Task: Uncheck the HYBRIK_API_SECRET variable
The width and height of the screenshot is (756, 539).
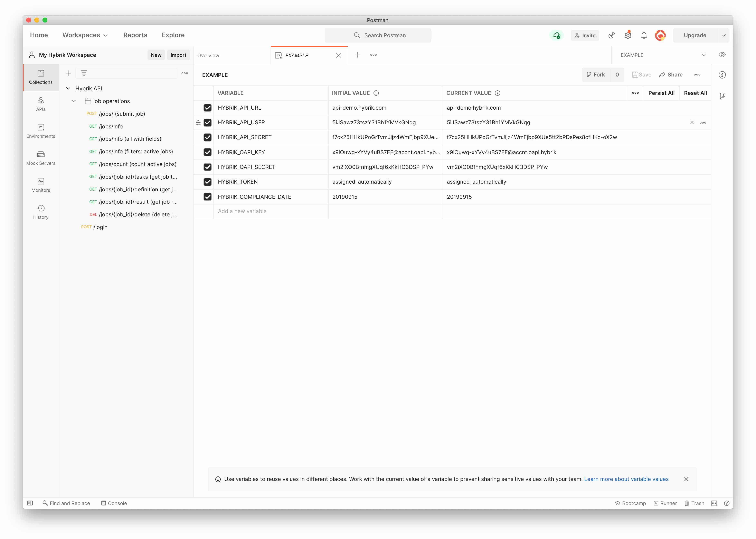Action: point(208,137)
